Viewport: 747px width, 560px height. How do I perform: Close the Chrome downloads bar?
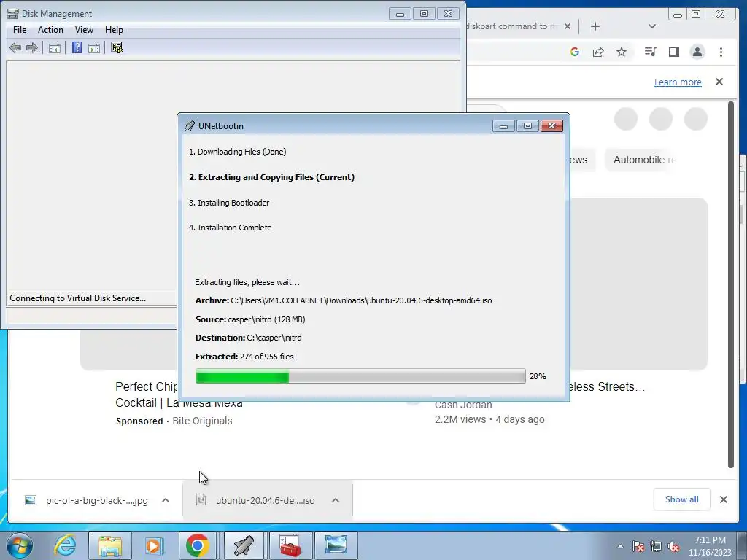coord(724,499)
